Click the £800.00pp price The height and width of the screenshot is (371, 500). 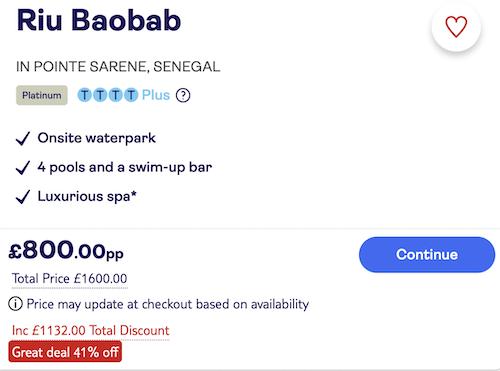pyautogui.click(x=66, y=251)
